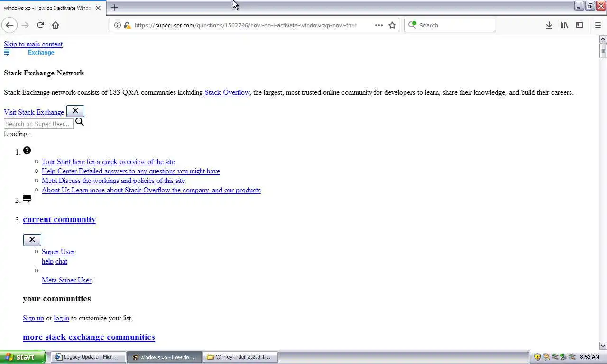607x364 pixels.
Task: Click the help question mark icon
Action: 27,150
